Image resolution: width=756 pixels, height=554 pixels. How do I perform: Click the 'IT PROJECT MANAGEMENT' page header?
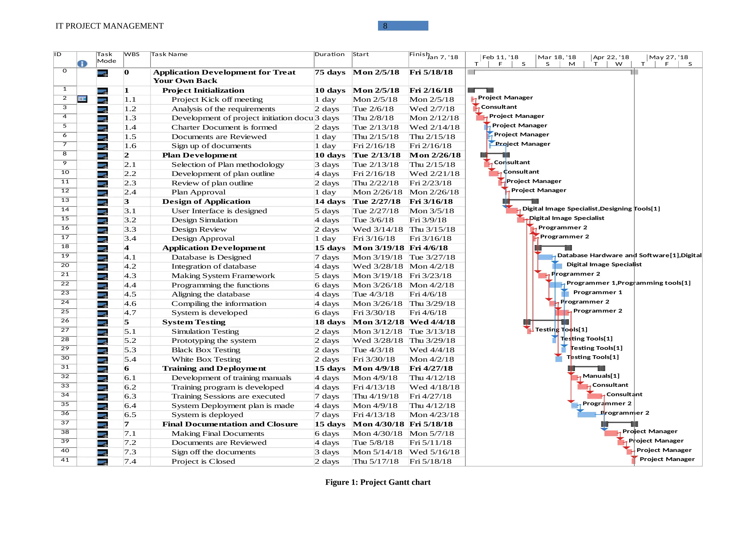(x=110, y=26)
